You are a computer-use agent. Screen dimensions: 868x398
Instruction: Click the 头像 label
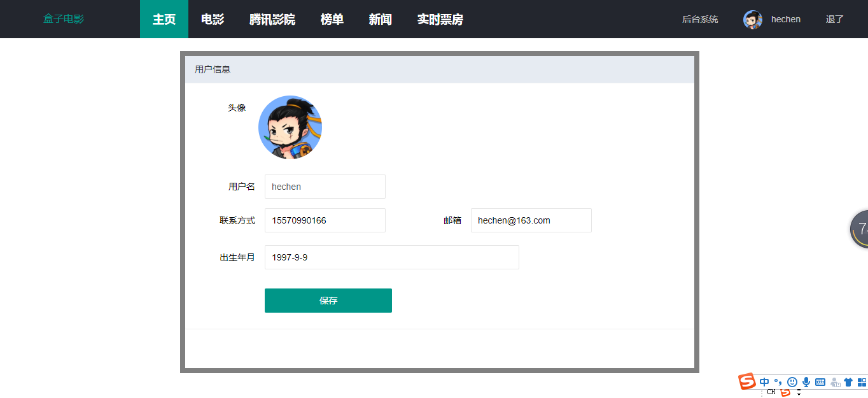pyautogui.click(x=237, y=108)
